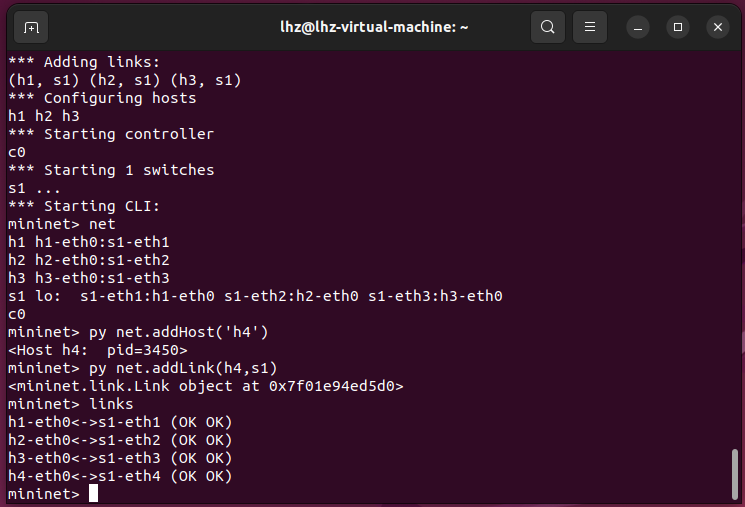This screenshot has height=507, width=745.
Task: Open the hamburger menu
Action: coord(590,27)
